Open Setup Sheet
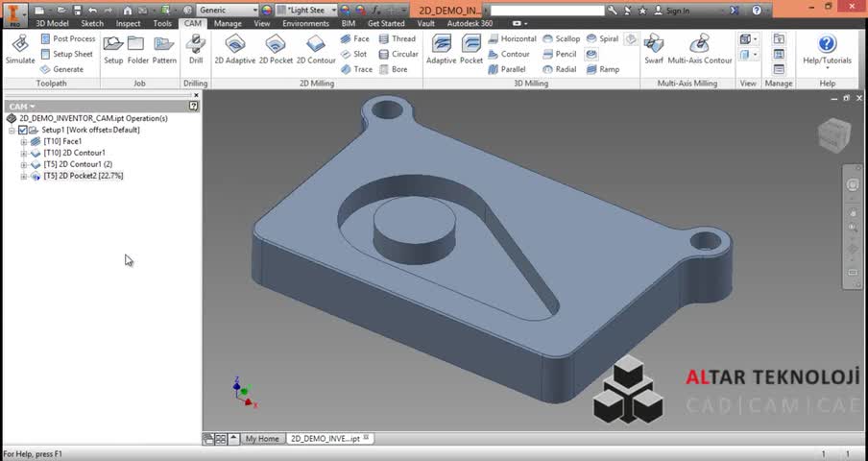 [x=66, y=54]
